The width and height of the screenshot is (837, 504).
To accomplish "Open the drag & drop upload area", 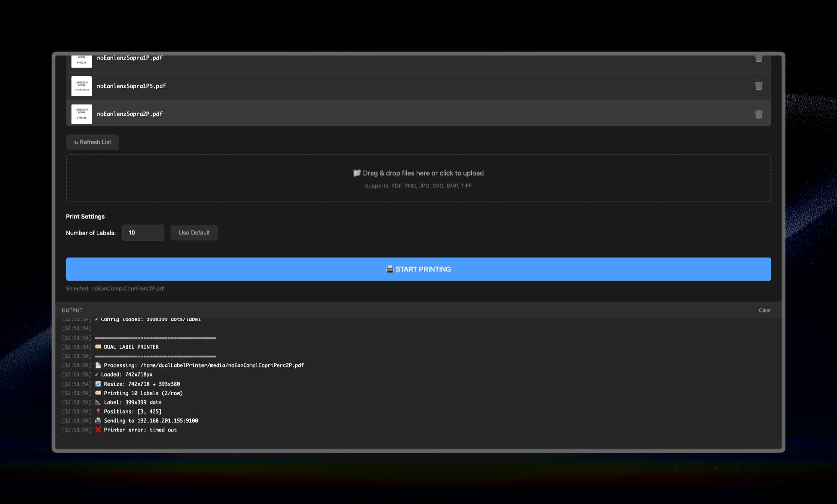I will point(418,178).
